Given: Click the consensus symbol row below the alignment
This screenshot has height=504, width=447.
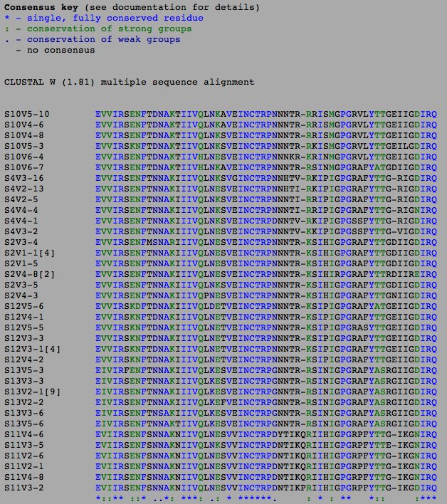Looking at the screenshot, I should pyautogui.click(x=266, y=498).
